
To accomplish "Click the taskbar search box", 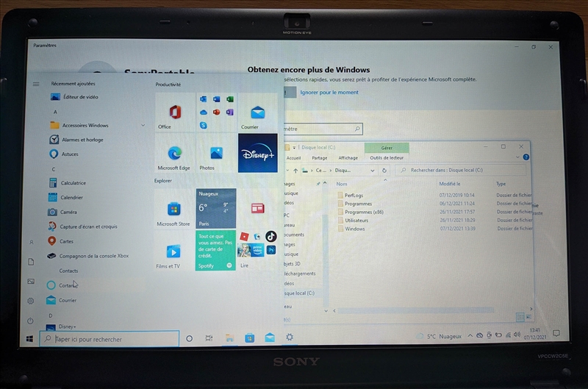I will (x=109, y=339).
